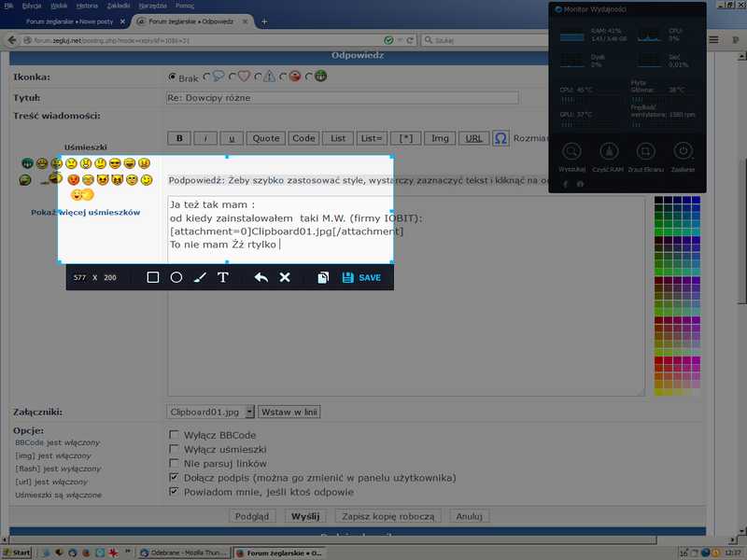Click the Czyść RAM icon
This screenshot has height=560, width=747.
tap(608, 154)
